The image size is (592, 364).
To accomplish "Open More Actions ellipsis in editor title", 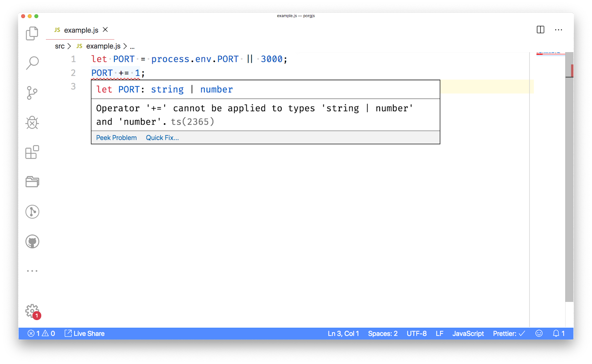I will click(x=559, y=30).
